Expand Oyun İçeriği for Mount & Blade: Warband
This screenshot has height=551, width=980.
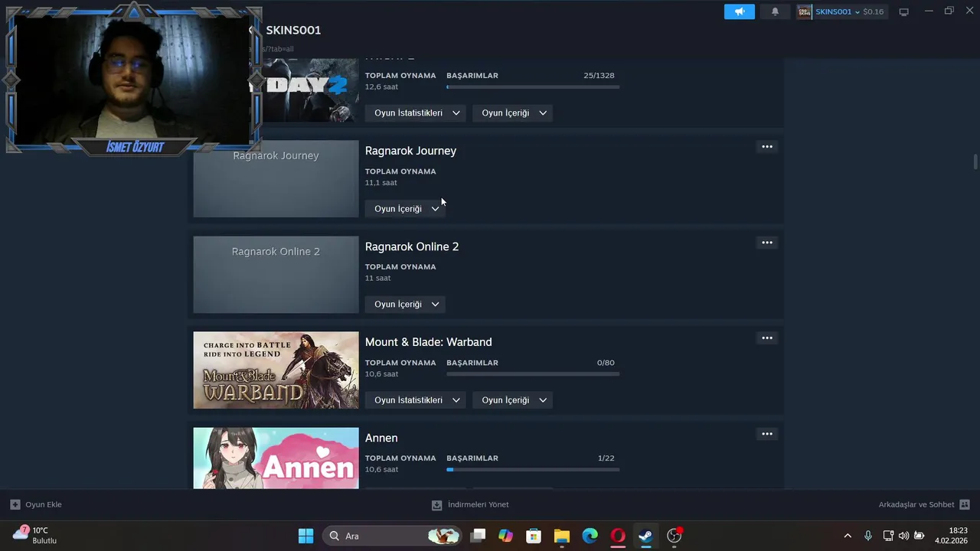(x=512, y=399)
